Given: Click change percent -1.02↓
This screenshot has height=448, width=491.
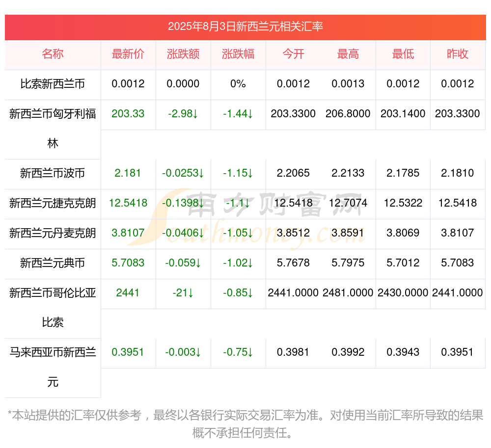Looking at the screenshot, I should tap(238, 263).
